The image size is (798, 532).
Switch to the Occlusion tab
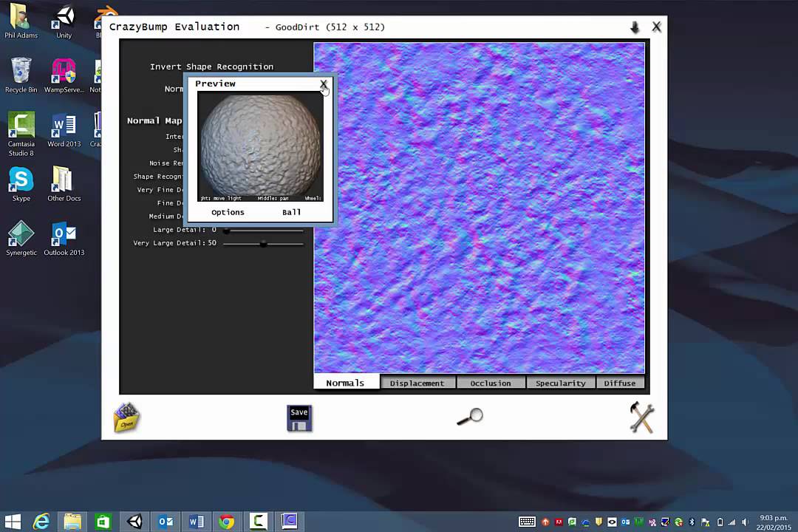pos(491,383)
